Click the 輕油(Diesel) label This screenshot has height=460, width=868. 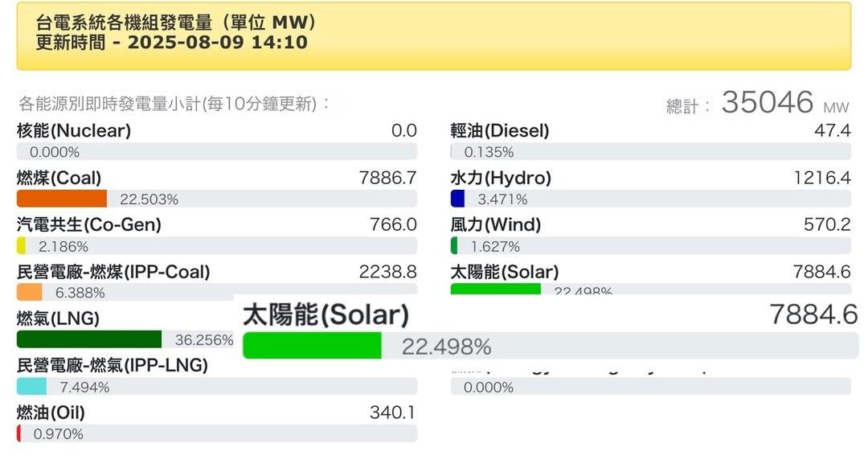pos(500,131)
